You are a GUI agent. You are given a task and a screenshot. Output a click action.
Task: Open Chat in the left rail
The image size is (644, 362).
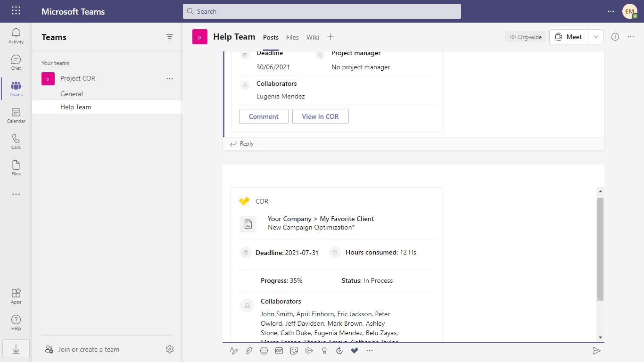click(x=16, y=62)
